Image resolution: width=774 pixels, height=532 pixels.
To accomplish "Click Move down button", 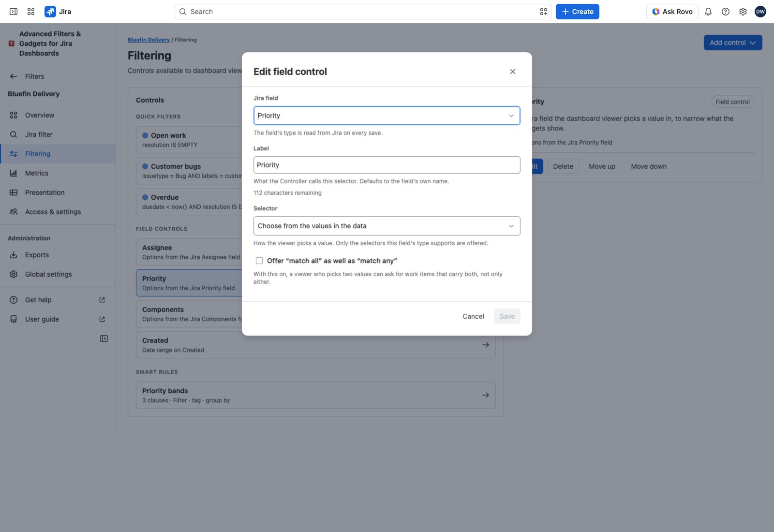I will (649, 166).
